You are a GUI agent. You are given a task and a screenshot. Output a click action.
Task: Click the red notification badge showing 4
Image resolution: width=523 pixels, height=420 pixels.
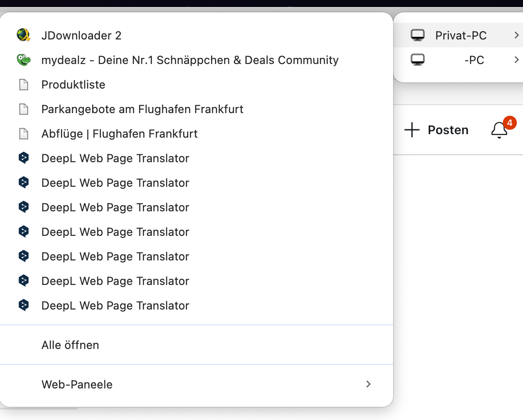click(x=509, y=123)
